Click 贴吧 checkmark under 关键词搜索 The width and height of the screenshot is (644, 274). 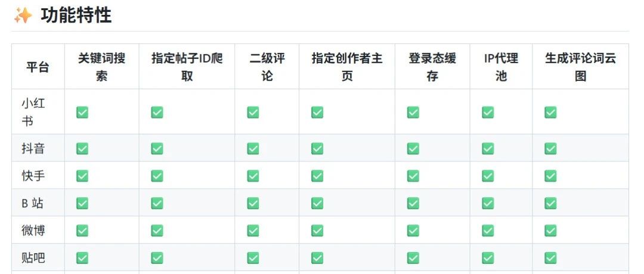pyautogui.click(x=82, y=258)
